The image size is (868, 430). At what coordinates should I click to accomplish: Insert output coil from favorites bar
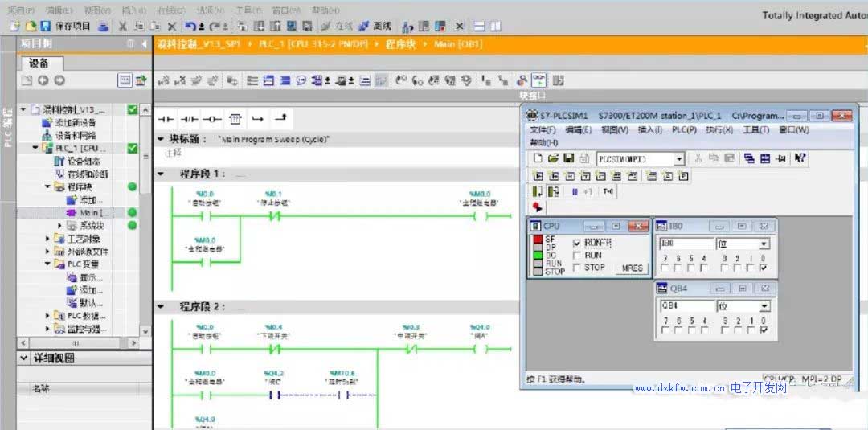tap(212, 119)
